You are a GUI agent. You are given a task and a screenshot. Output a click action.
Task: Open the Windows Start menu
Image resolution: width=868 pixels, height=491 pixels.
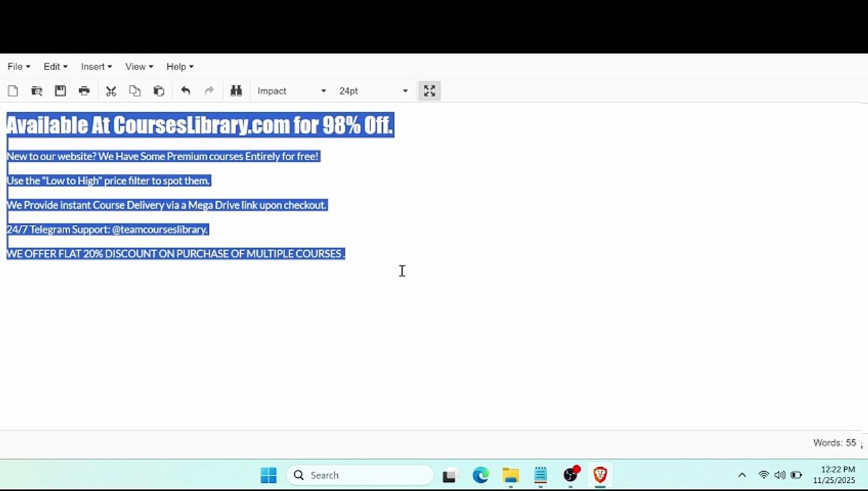tap(268, 475)
